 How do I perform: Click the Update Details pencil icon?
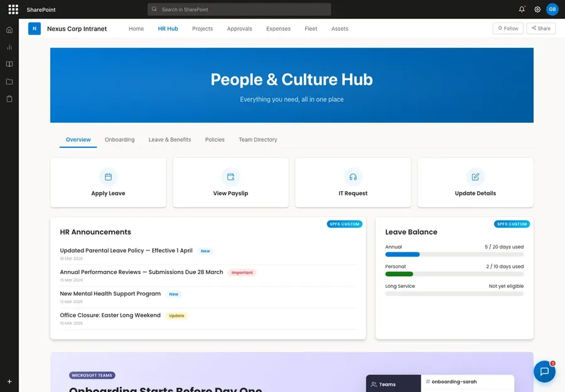[475, 177]
